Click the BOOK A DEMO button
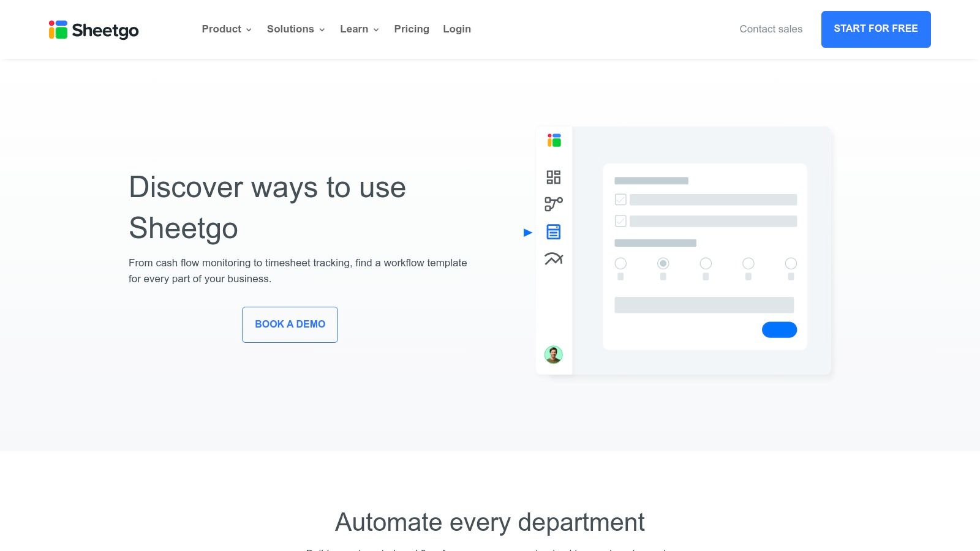The height and width of the screenshot is (551, 980). (x=290, y=324)
